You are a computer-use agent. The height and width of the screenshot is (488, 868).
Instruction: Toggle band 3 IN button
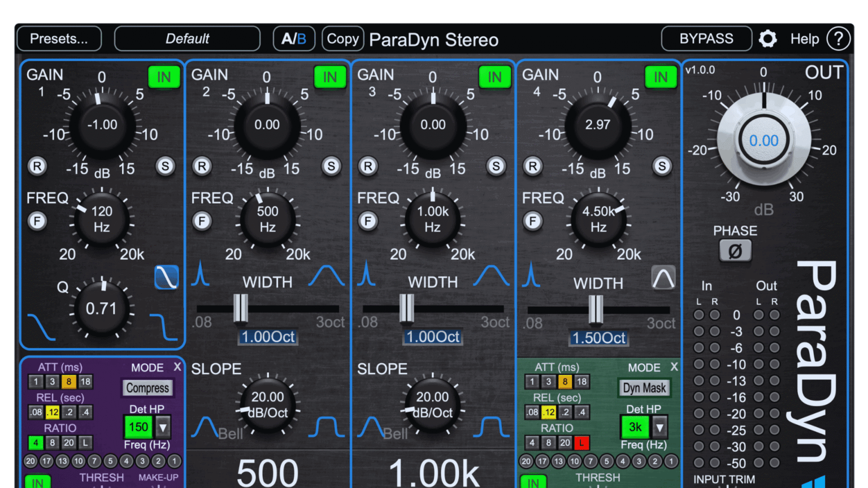[x=494, y=77]
